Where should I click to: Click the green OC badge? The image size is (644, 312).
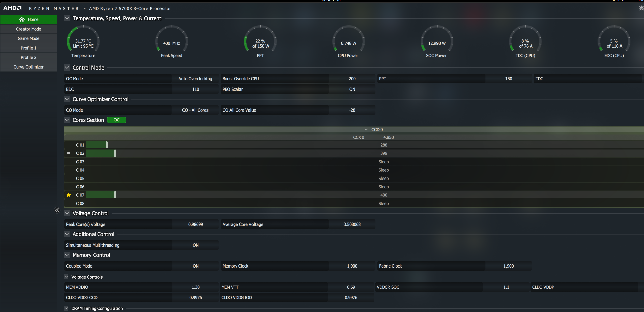click(117, 120)
